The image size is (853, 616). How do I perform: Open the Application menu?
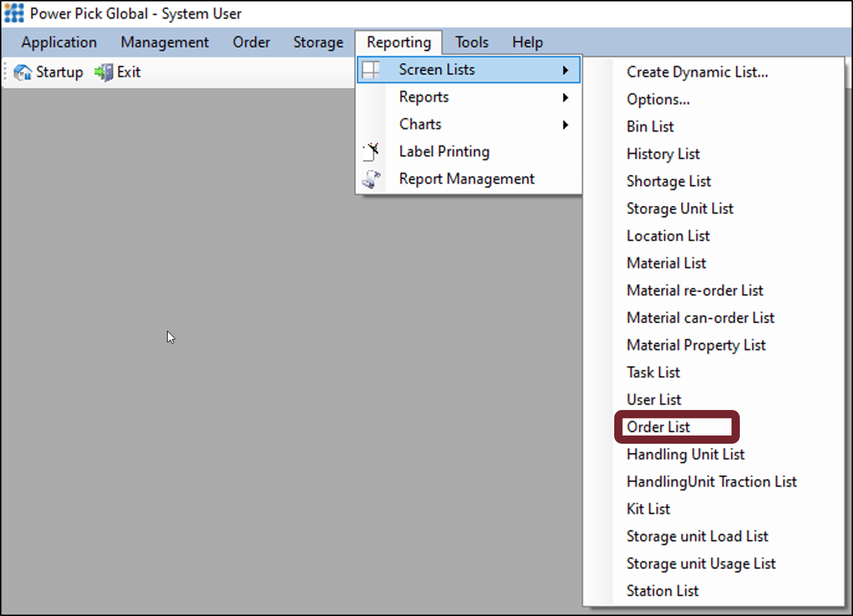click(x=58, y=42)
